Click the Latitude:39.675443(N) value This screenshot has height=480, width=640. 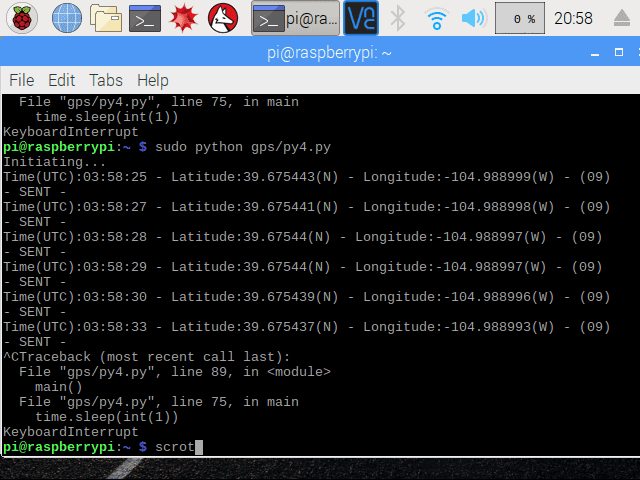pos(255,177)
